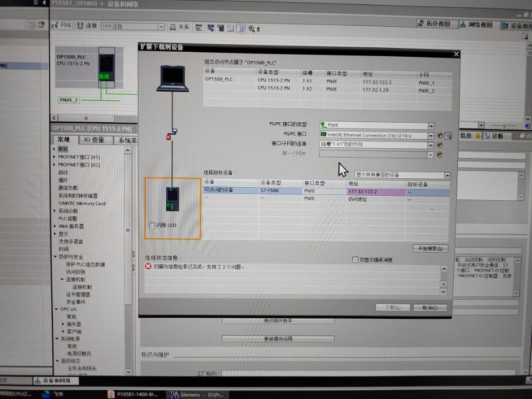Click the magnifier search icon beside PG/PC 接口
The image size is (532, 399).
point(448,136)
